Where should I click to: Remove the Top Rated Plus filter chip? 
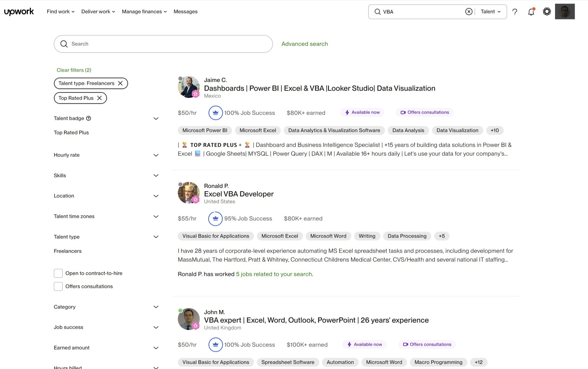coord(99,98)
